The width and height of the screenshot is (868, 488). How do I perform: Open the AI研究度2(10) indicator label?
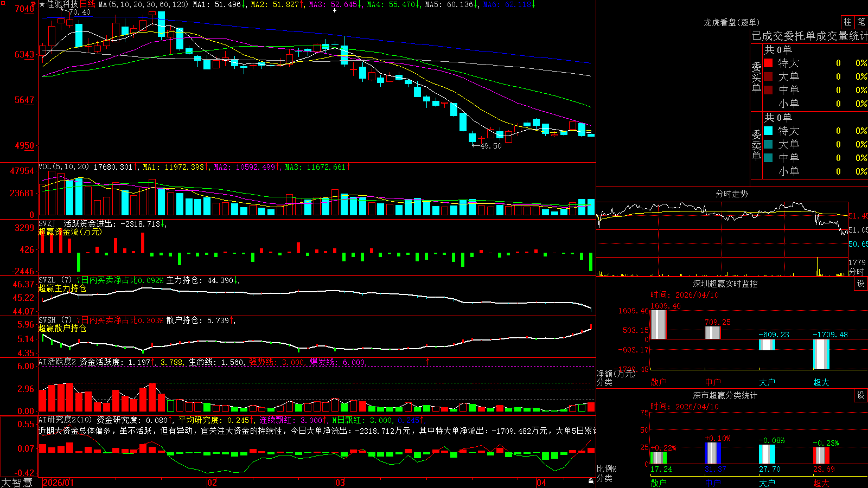tap(65, 420)
